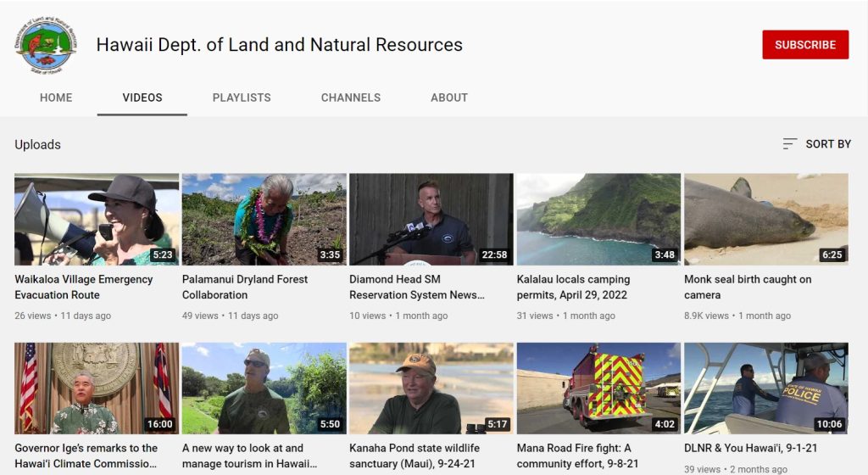868x475 pixels.
Task: Open the Videos tab
Action: (142, 98)
